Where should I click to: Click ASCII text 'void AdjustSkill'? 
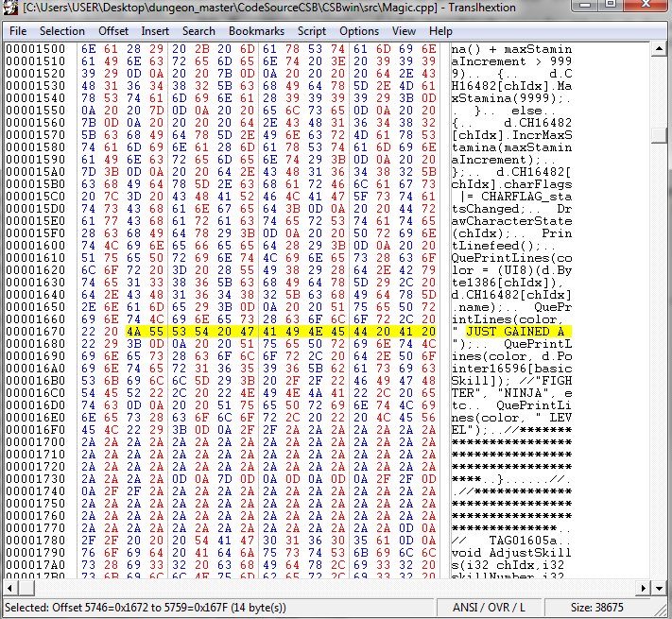(x=511, y=553)
